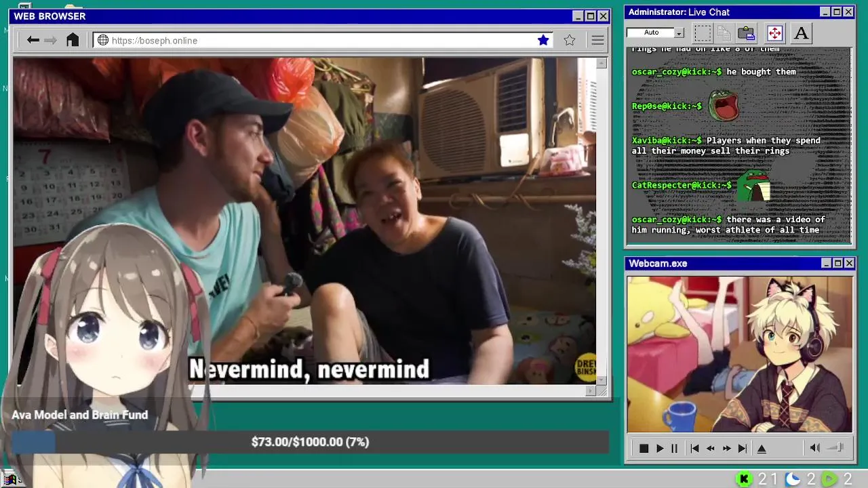Select the dashed marquee selection tool
This screenshot has width=868, height=488.
[703, 33]
